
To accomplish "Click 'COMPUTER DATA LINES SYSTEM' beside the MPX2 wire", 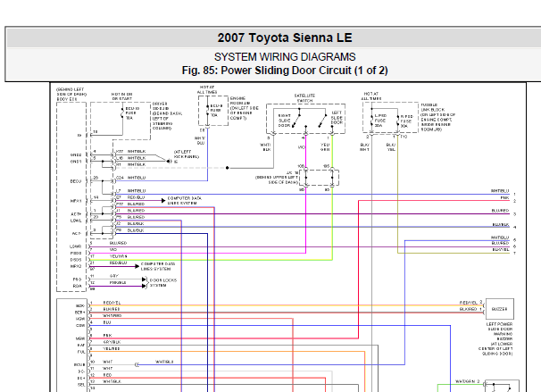I will pos(158,266).
